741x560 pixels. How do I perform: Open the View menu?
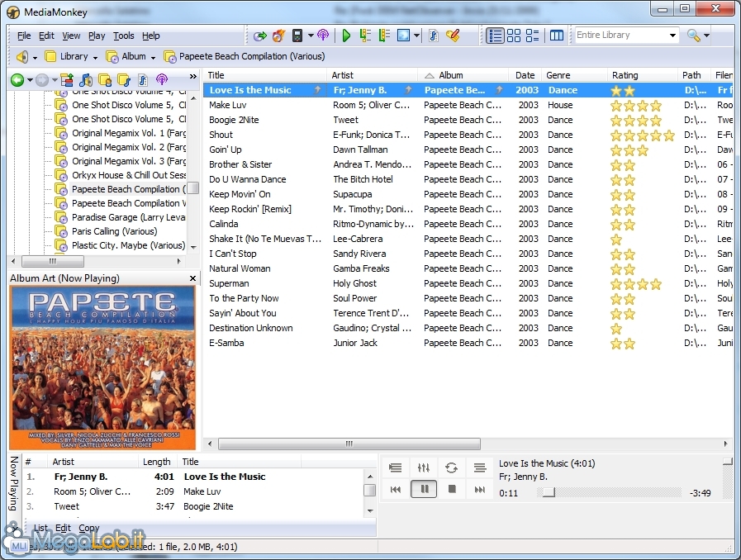point(71,36)
